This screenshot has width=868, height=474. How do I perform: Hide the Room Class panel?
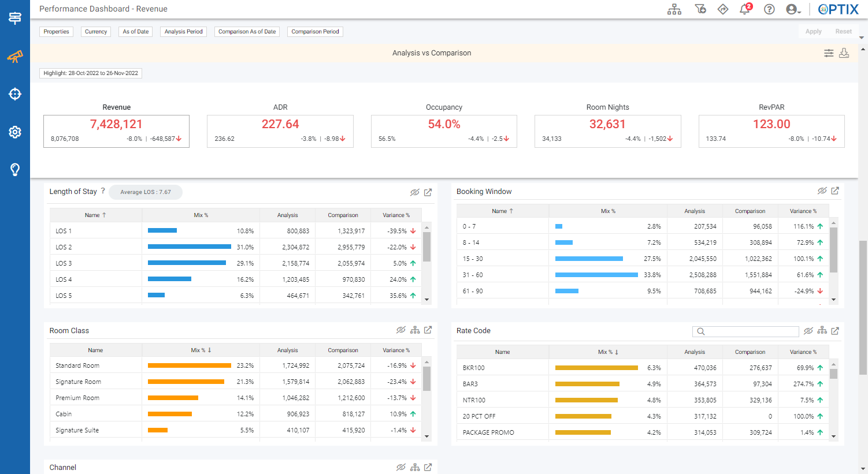401,330
